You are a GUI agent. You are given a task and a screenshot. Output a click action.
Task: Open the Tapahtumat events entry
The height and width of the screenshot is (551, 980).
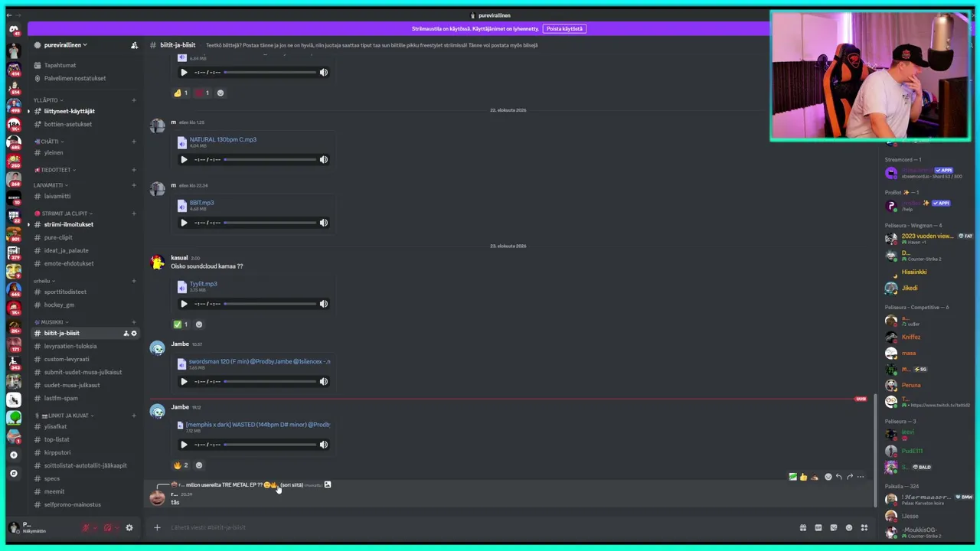pos(60,65)
